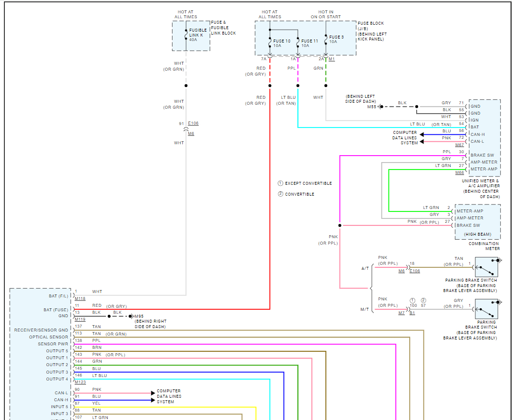
Task: Click the Fuse 11 10A fuse symbol
Action: click(298, 42)
